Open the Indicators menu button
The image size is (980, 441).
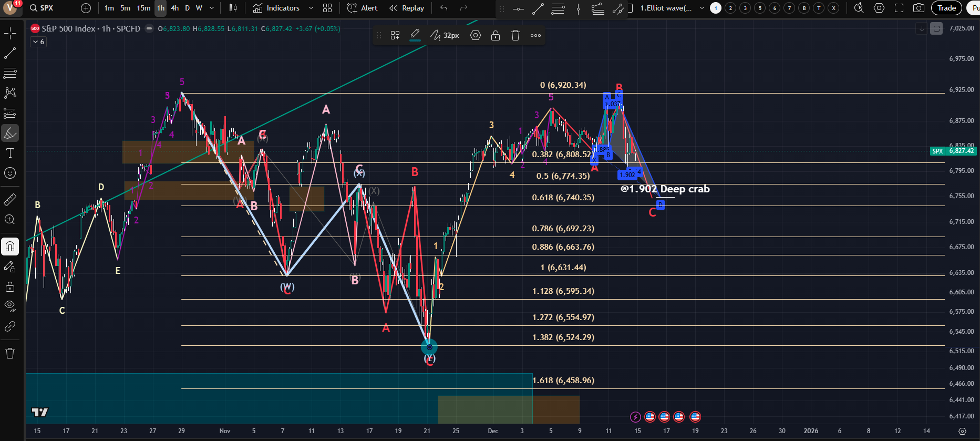(x=276, y=8)
